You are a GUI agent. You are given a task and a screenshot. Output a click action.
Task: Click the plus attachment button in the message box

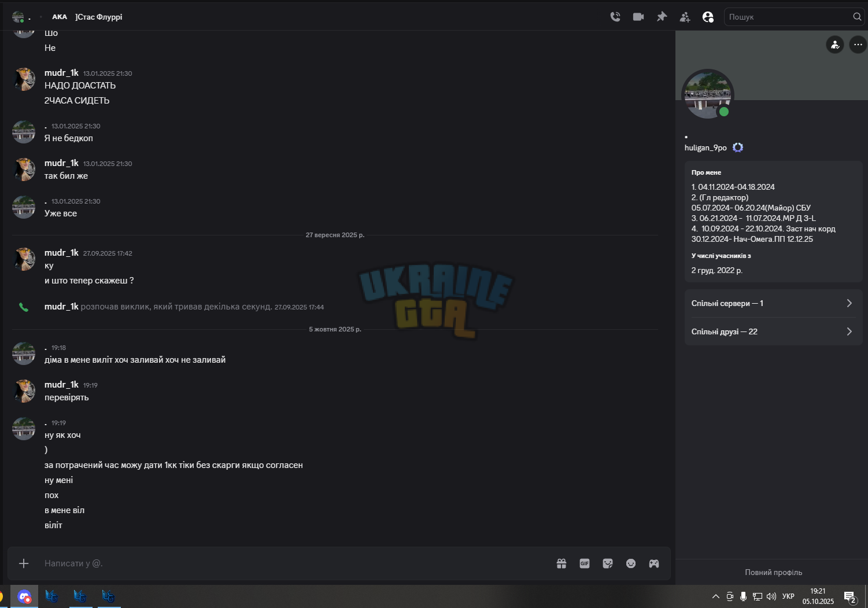24,563
